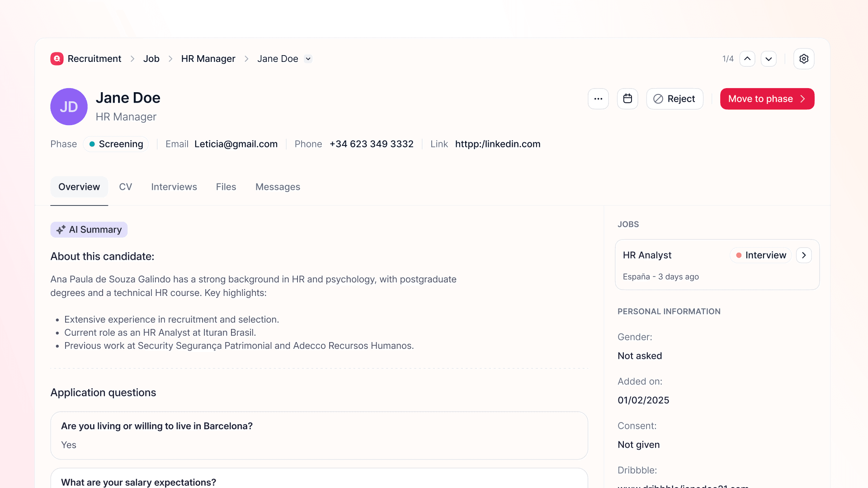Screen dimensions: 868x488
Task: Navigate to HR Manager breadcrumb
Action: (208, 59)
